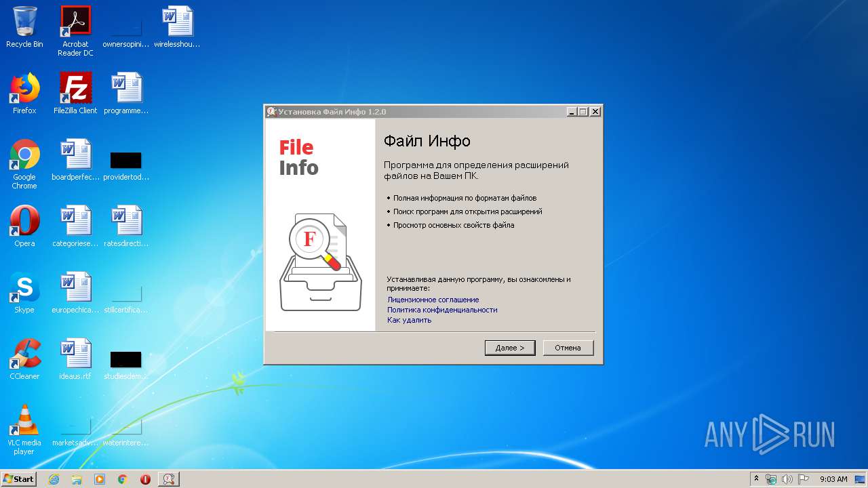
Task: Select the ratesdirecti... Word document icon
Action: [x=126, y=226]
